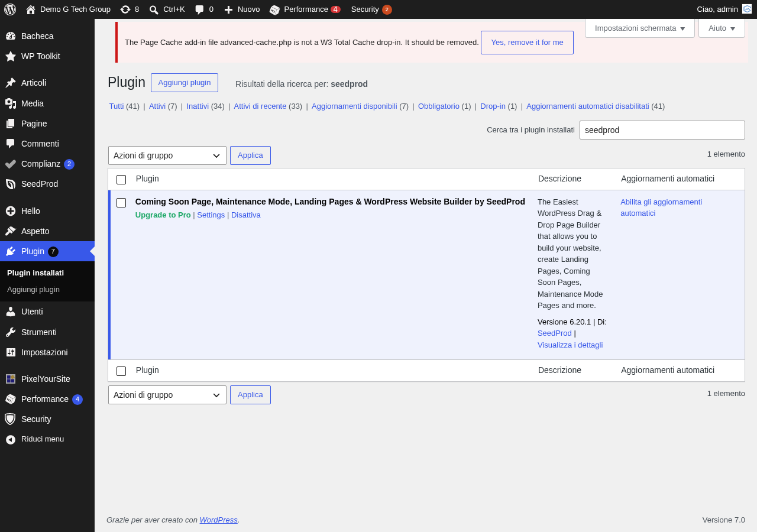Click the SeedProd author link
This screenshot has height=532, width=757.
tap(555, 333)
